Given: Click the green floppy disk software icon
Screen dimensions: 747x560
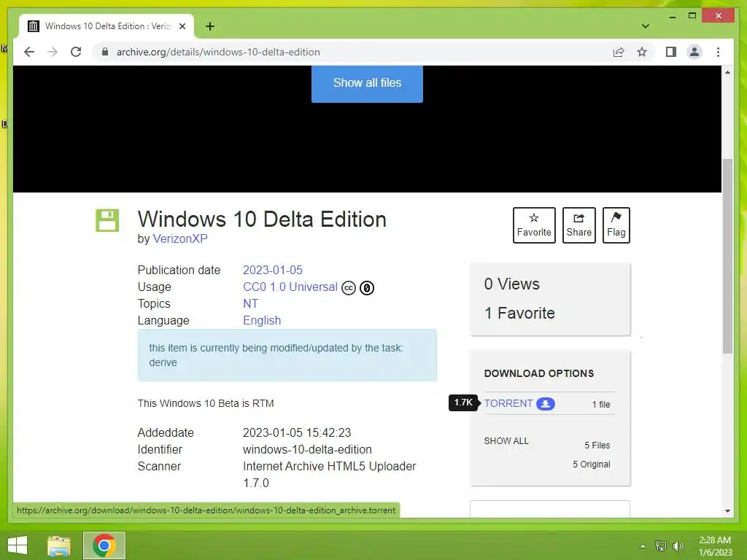Looking at the screenshot, I should (x=107, y=220).
